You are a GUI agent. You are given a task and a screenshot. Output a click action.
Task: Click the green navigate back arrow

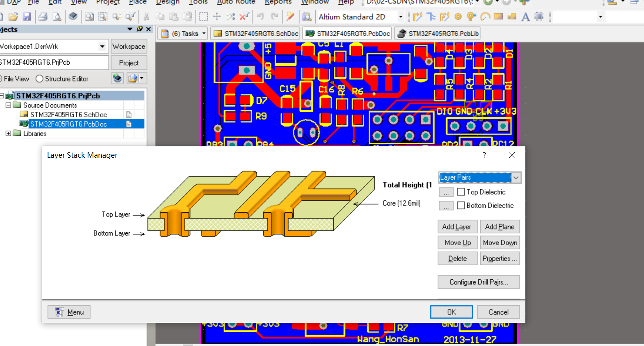point(488,2)
